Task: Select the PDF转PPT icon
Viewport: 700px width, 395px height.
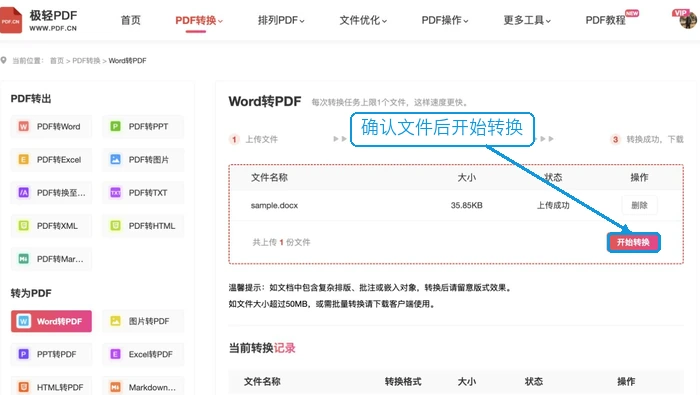Action: pyautogui.click(x=115, y=126)
